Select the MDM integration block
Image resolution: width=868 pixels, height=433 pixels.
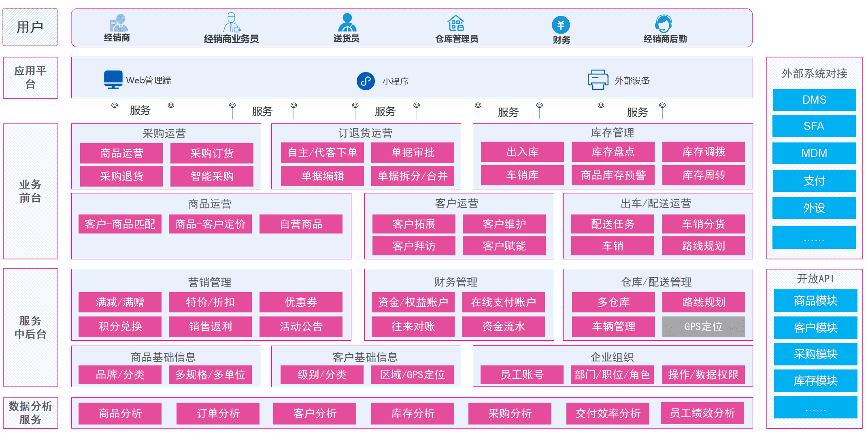814,153
